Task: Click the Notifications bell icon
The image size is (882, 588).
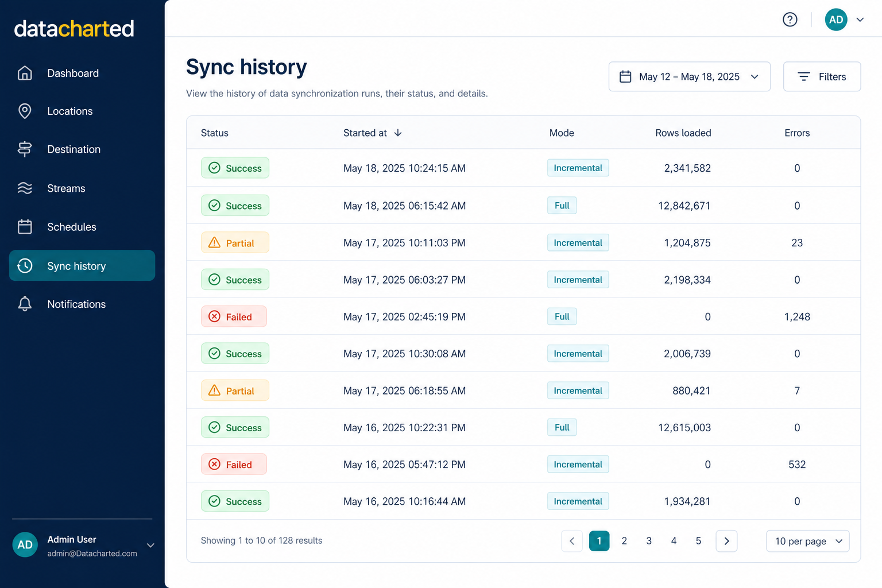Action: 25,304
